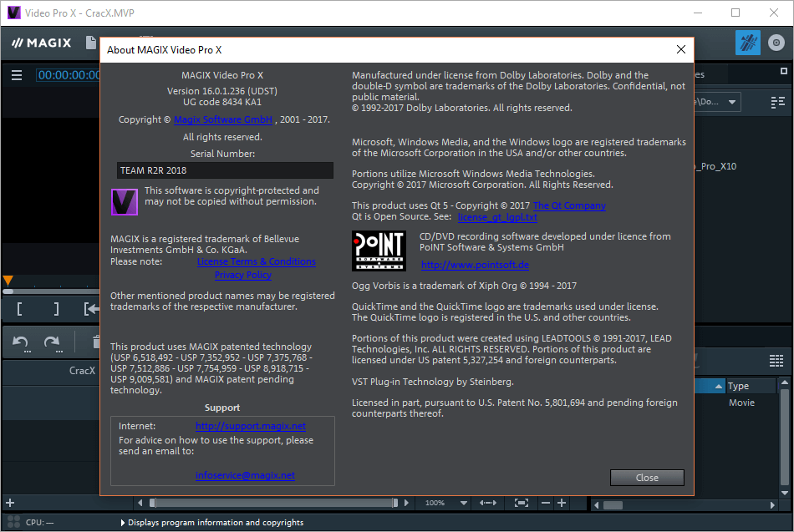Open the License Terms & Conditions link

(257, 261)
